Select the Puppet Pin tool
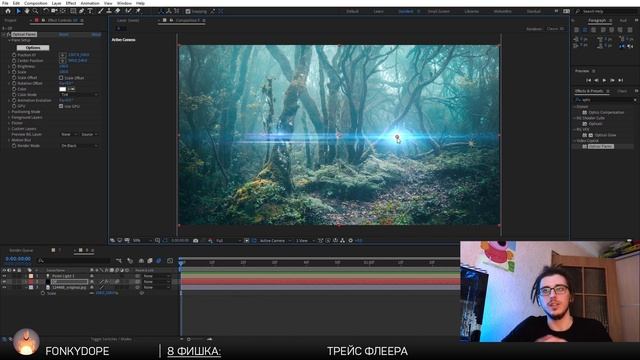Screen dimensions: 640x360 point(138,11)
